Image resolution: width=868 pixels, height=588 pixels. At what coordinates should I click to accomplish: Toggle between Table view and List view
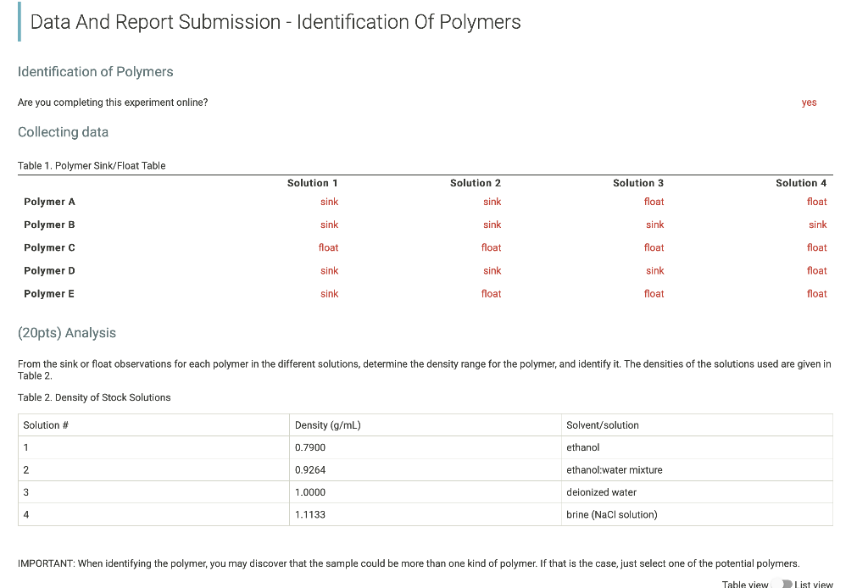(780, 584)
